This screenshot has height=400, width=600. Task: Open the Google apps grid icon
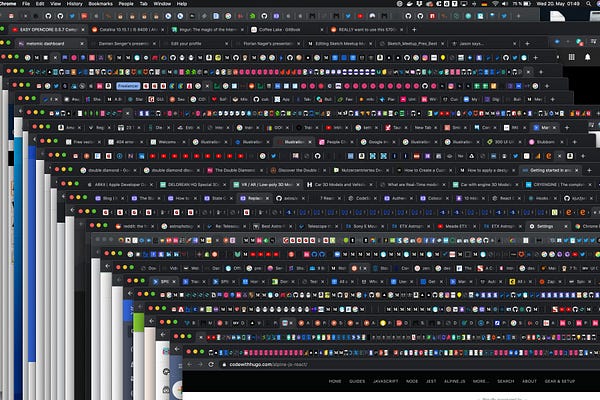click(572, 57)
